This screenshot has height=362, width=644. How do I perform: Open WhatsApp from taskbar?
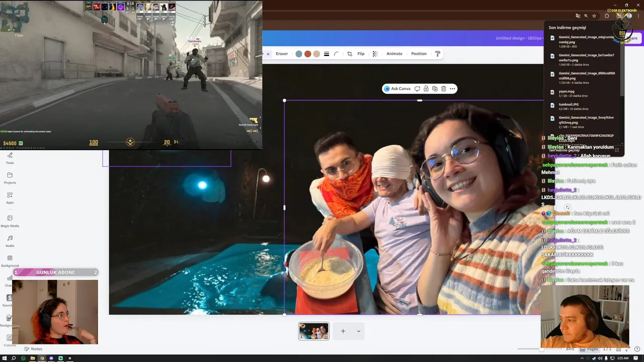tap(23, 358)
